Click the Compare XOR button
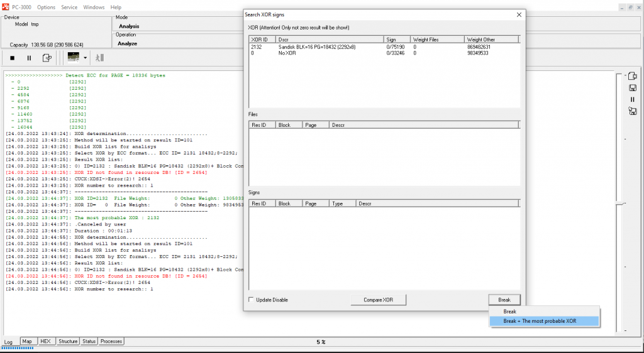The height and width of the screenshot is (353, 644). 378,300
